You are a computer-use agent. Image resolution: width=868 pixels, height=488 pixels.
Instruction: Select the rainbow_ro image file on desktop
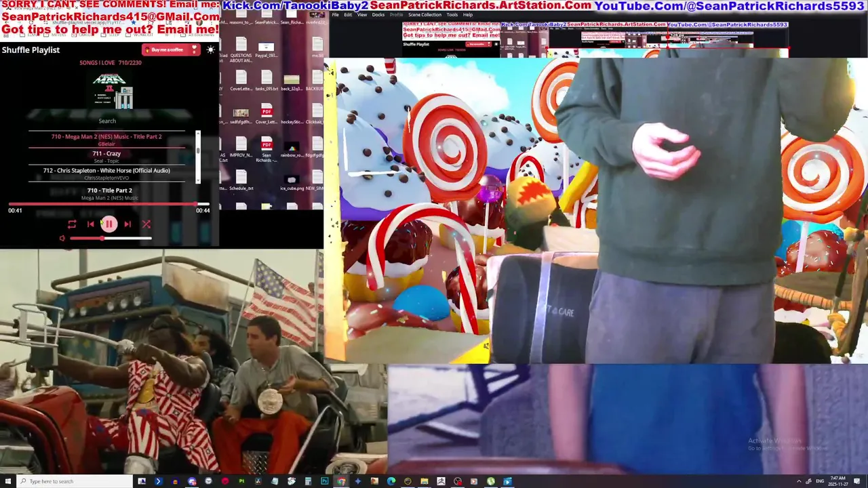point(292,148)
